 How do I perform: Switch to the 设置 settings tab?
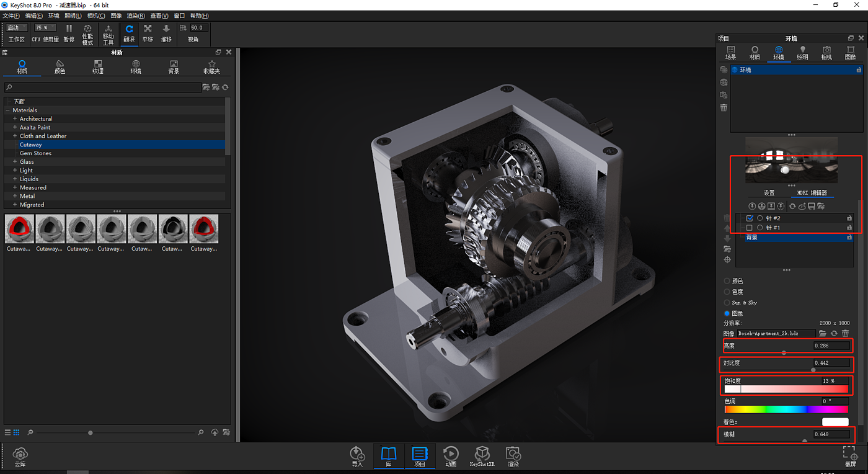coord(769,193)
